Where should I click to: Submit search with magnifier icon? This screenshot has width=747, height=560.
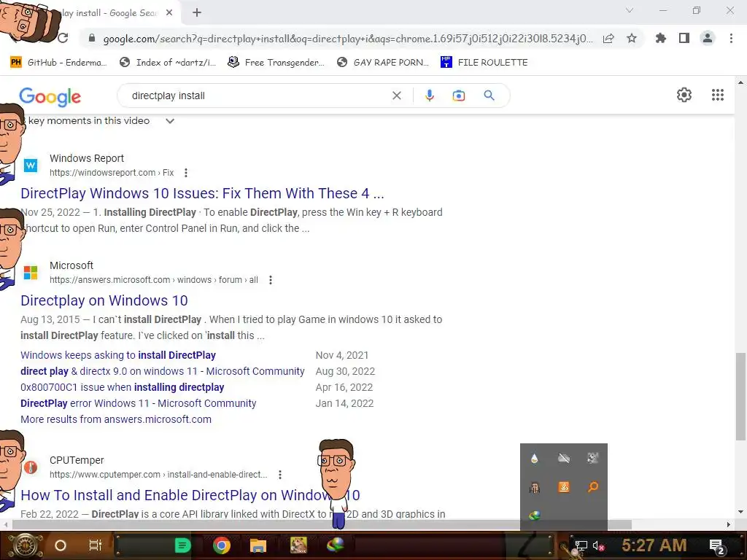[489, 96]
